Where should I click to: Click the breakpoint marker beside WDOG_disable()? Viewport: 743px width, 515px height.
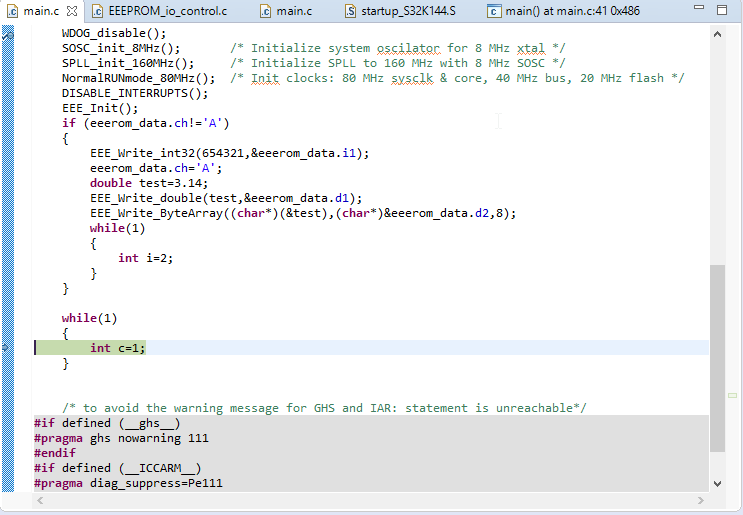[8, 35]
